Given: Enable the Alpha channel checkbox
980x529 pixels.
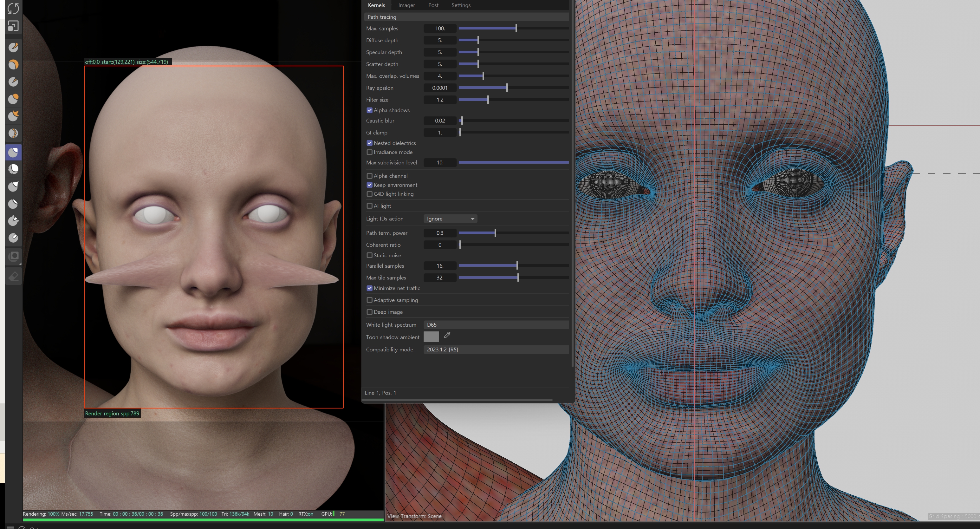Looking at the screenshot, I should point(369,176).
